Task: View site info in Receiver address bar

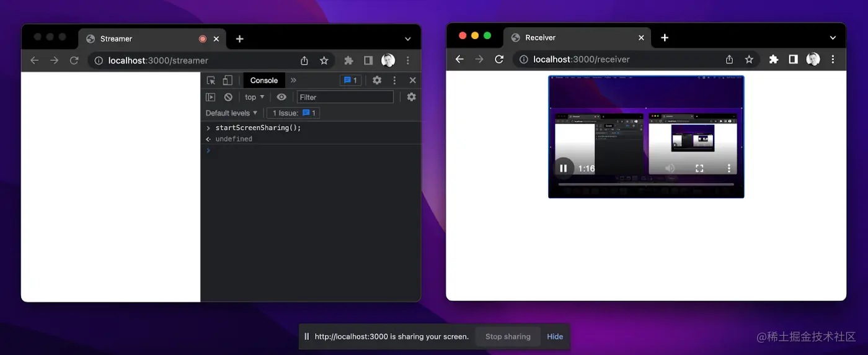Action: [x=523, y=59]
